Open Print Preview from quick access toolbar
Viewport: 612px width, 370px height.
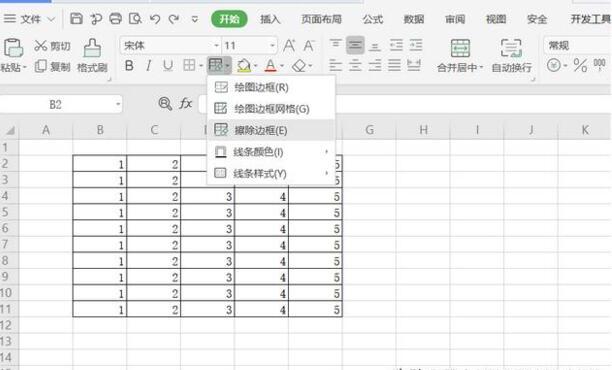tap(135, 19)
